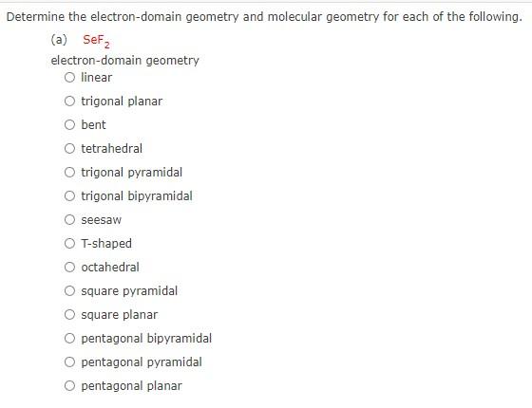Select pentagonal pyramidal radio button
The image size is (532, 408).
pyautogui.click(x=69, y=362)
